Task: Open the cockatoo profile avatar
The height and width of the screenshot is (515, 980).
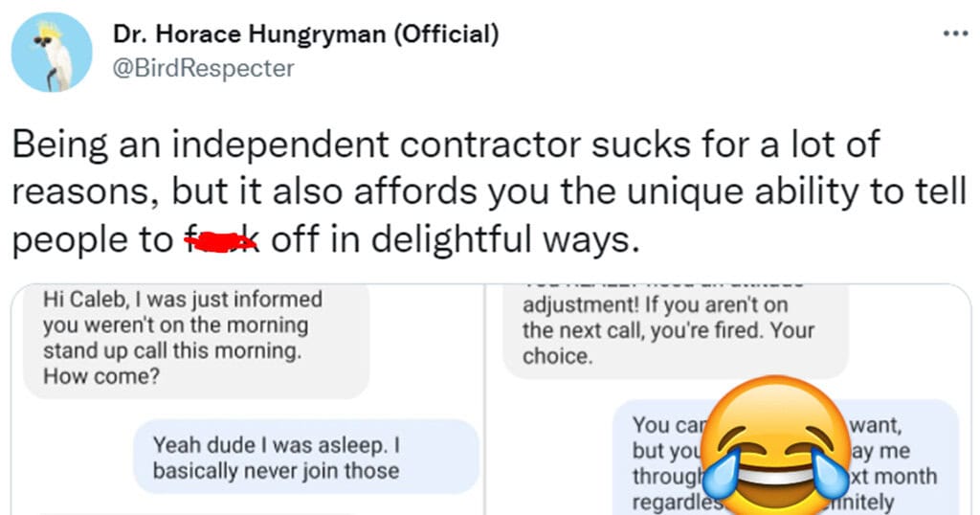Action: (x=52, y=53)
